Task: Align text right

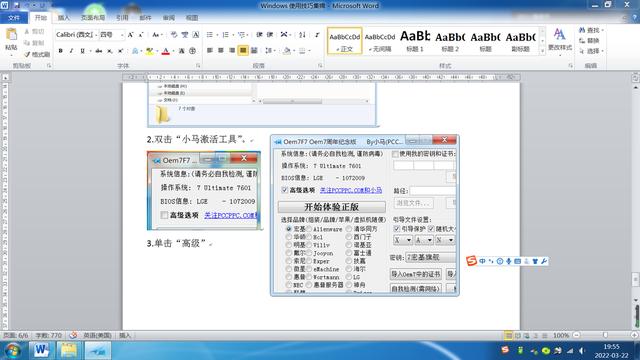Action: coord(232,51)
